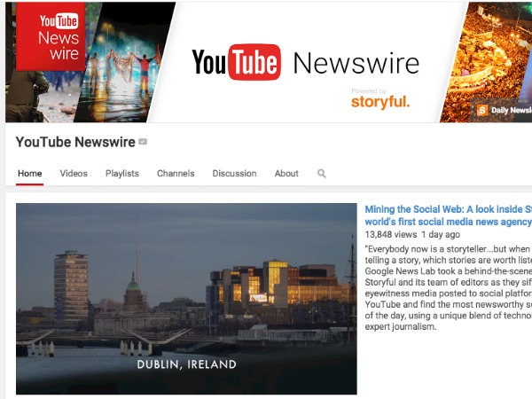Open the Home tab
Viewport: 532px width, 399px height.
[x=30, y=174]
